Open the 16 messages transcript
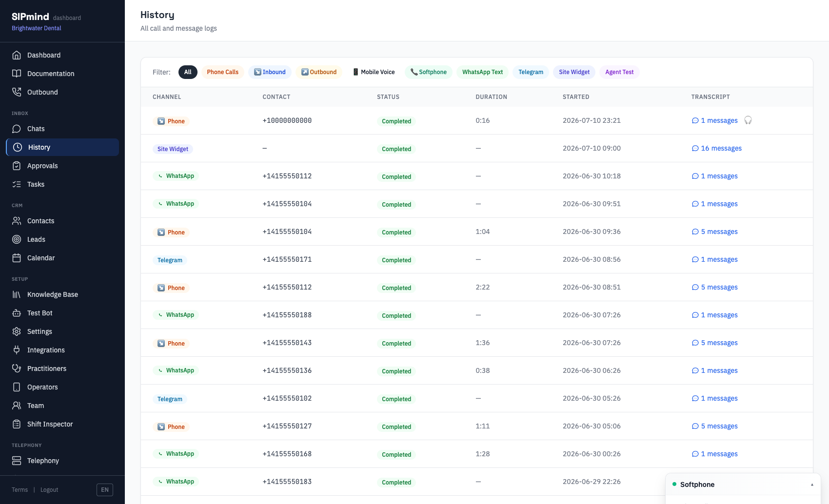The height and width of the screenshot is (504, 829). coord(717,149)
